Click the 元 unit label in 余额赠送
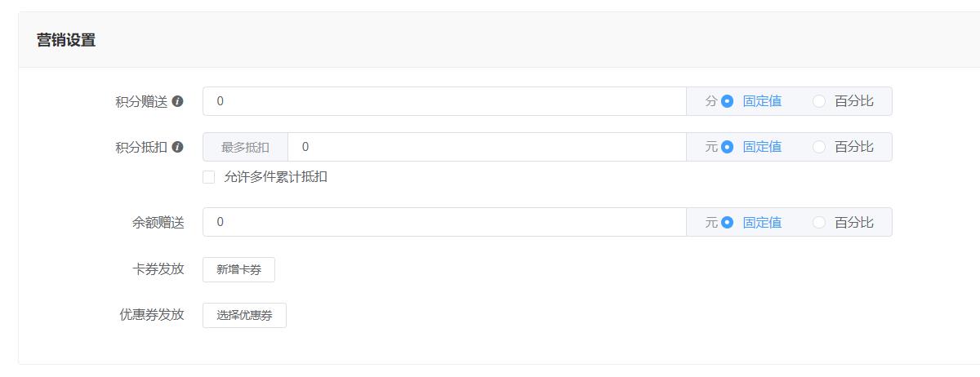This screenshot has height=377, width=980. click(x=711, y=222)
